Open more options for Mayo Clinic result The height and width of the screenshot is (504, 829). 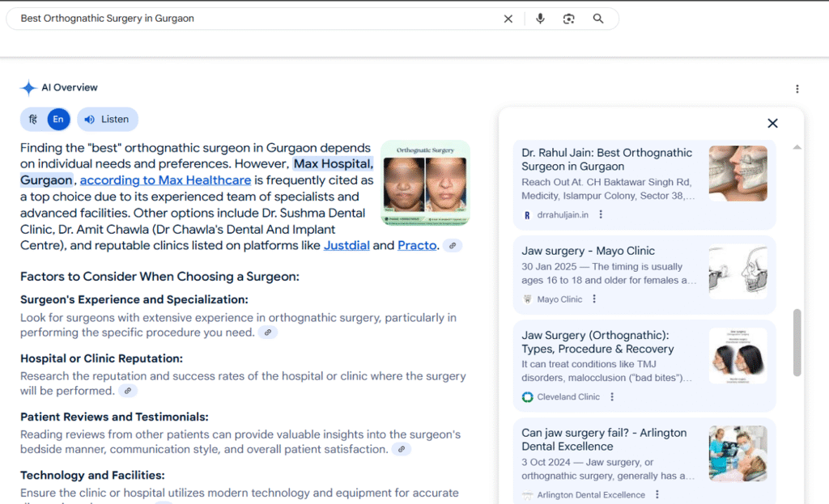point(594,299)
